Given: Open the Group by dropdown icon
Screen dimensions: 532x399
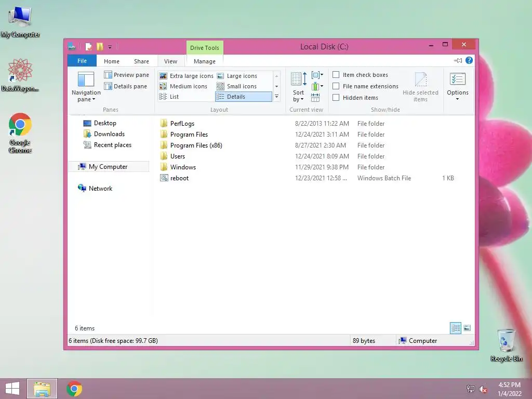Looking at the screenshot, I should coord(317,75).
